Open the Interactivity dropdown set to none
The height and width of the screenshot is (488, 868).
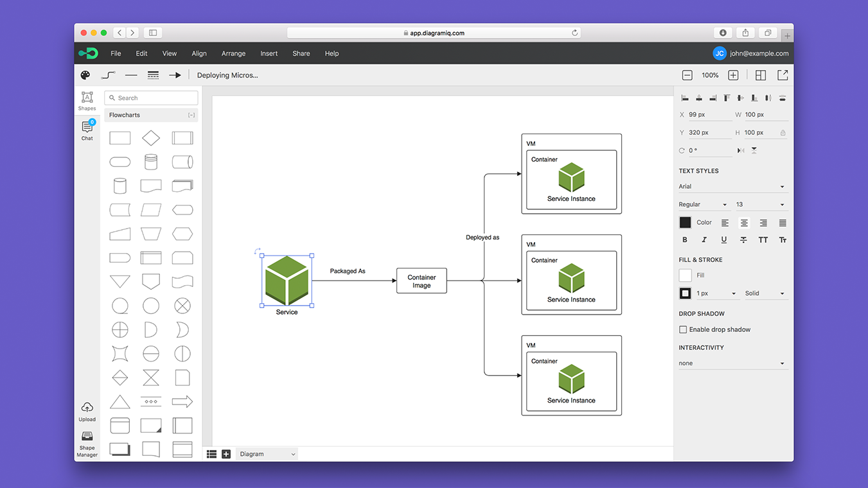click(733, 363)
